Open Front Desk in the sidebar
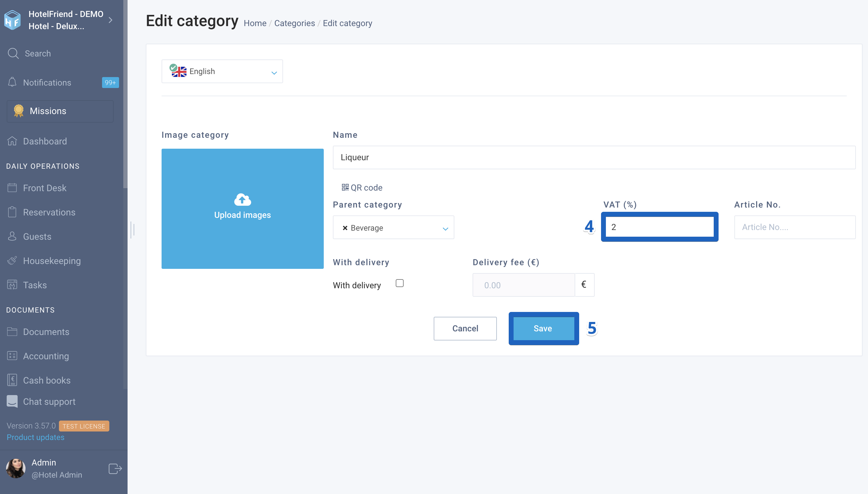 coord(44,188)
